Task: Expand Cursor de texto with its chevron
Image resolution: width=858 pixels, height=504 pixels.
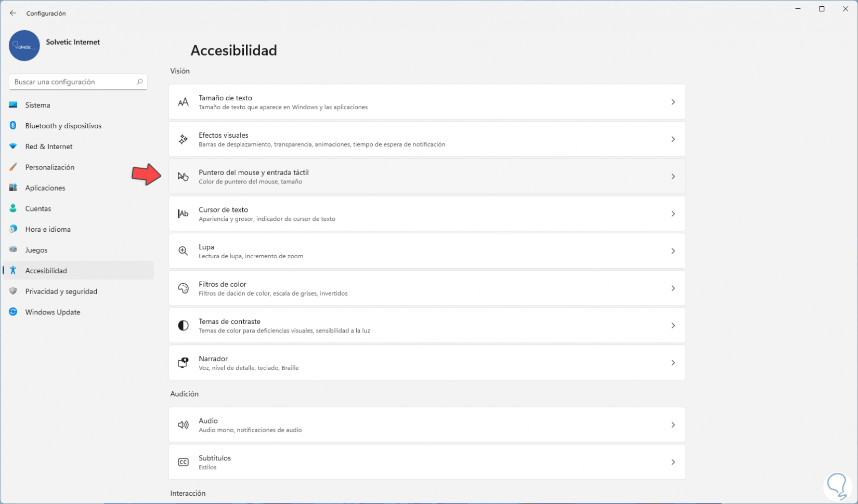Action: (x=673, y=214)
